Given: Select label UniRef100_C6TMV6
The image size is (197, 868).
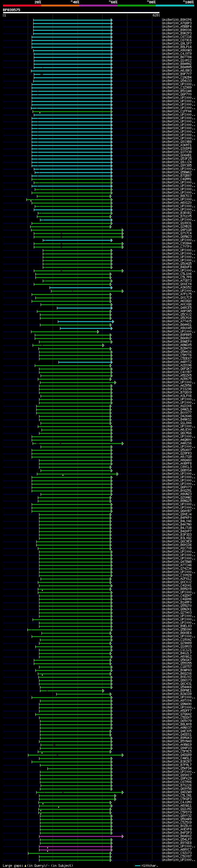Looking at the screenshot, I should click(177, 782).
